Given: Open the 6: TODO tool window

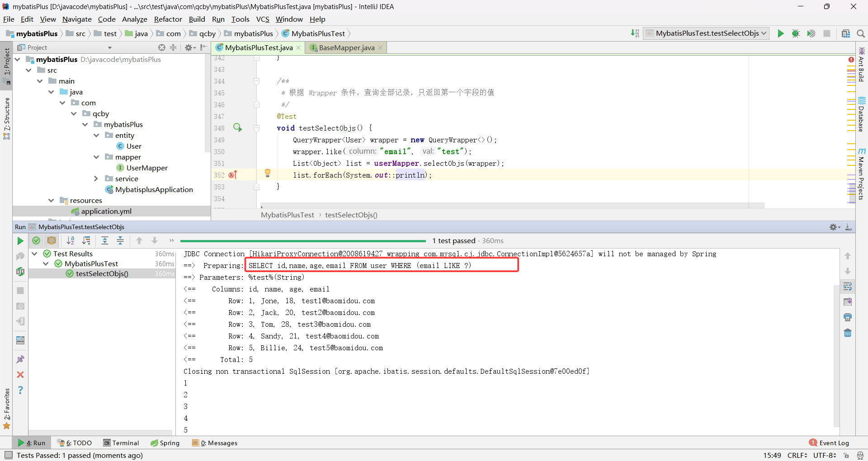Looking at the screenshot, I should click(x=75, y=443).
